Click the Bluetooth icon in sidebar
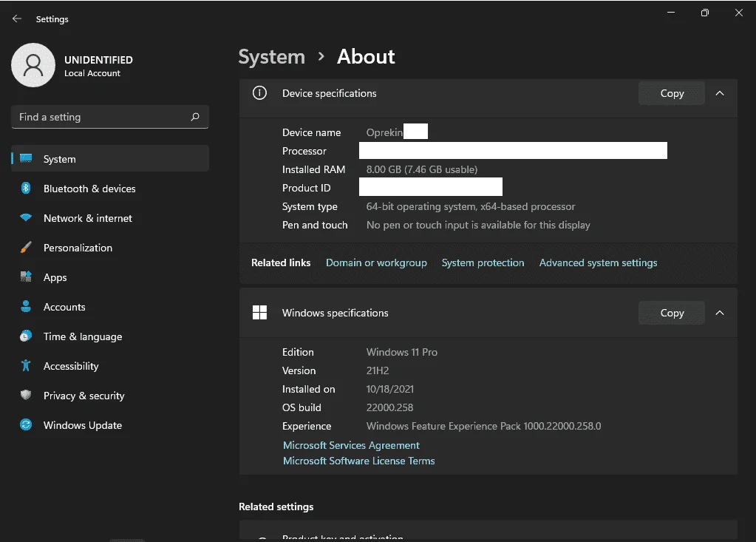The image size is (756, 542). [x=26, y=188]
